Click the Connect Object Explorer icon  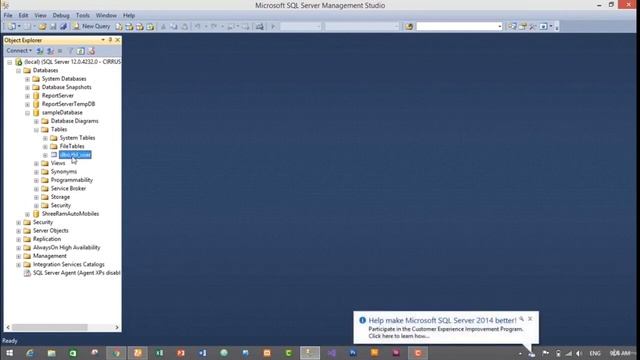pyautogui.click(x=40, y=51)
